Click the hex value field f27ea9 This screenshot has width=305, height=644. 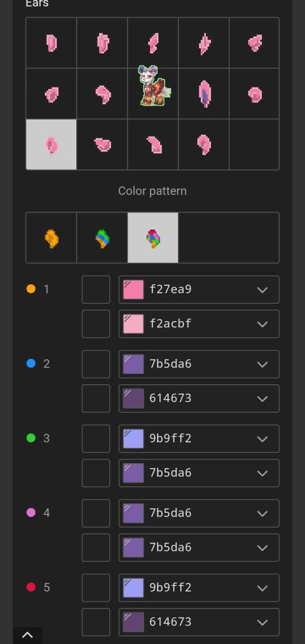tap(171, 290)
